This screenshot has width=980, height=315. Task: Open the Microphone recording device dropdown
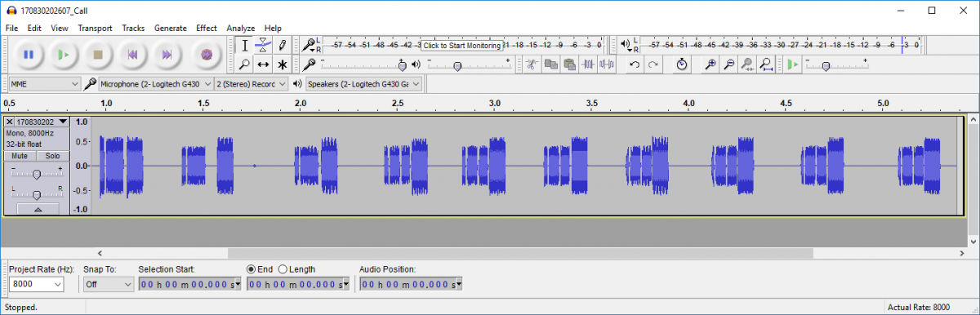pyautogui.click(x=155, y=83)
